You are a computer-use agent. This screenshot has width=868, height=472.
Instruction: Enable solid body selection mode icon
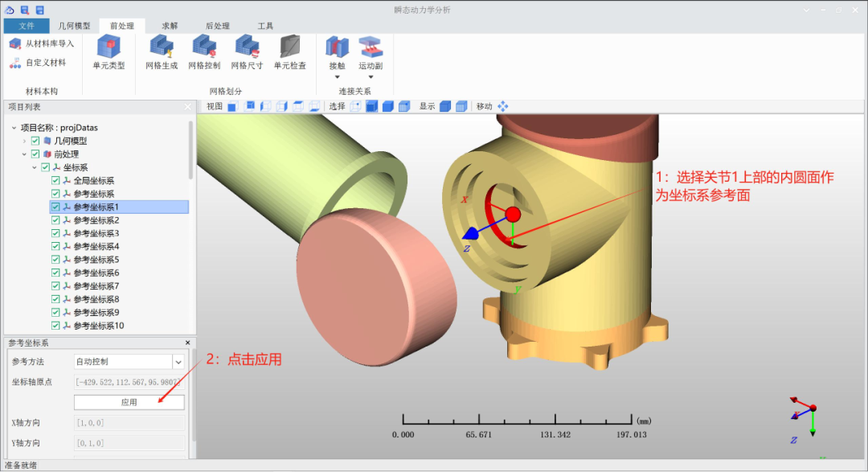(x=388, y=106)
